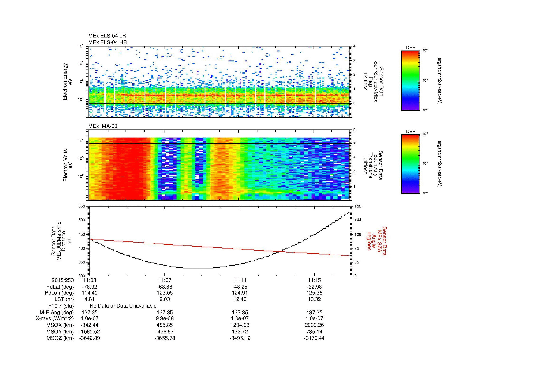This screenshot has width=555, height=392.
Task: Click the lower DEF color bar
Action: (x=410, y=164)
